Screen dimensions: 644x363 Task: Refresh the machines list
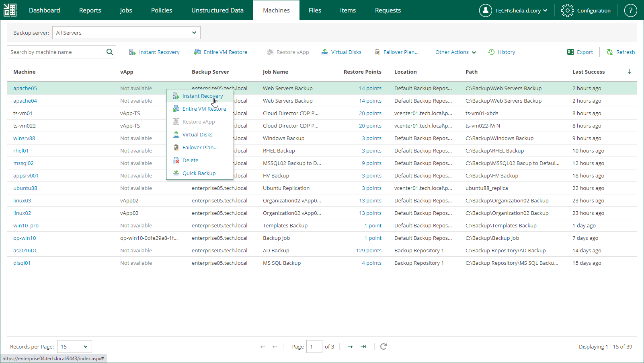pos(621,52)
